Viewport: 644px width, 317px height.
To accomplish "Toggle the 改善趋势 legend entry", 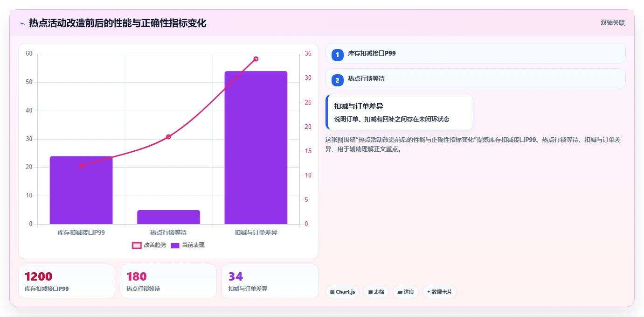I will (x=149, y=245).
